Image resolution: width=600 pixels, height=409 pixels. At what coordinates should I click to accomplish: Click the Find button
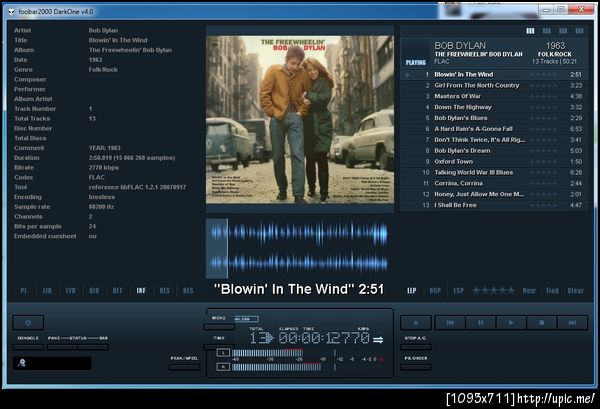[x=552, y=291]
